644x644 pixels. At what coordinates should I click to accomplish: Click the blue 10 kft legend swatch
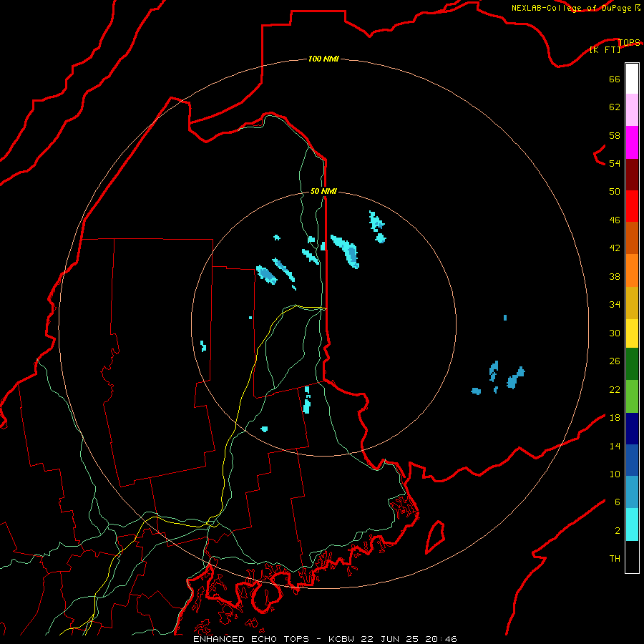pyautogui.click(x=632, y=461)
